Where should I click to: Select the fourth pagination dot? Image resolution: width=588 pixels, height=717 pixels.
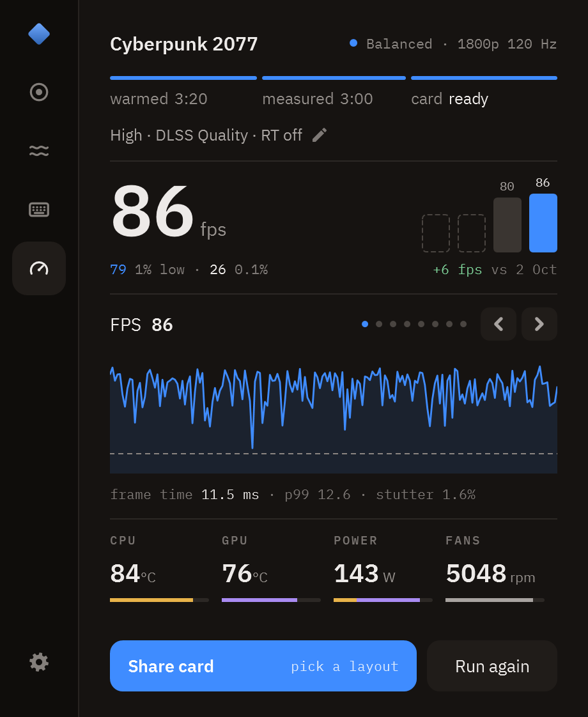(407, 324)
